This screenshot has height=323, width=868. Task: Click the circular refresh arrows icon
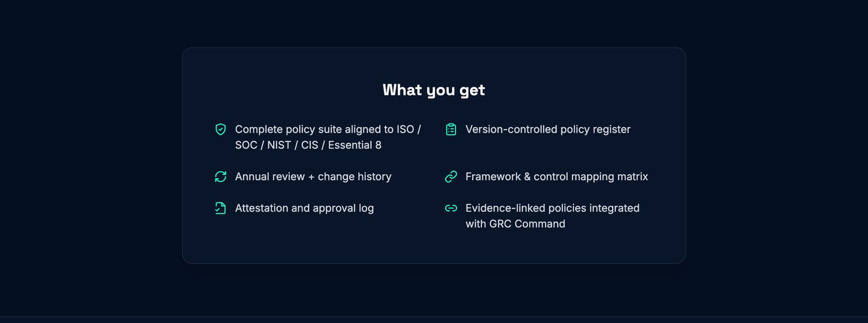[x=221, y=177]
